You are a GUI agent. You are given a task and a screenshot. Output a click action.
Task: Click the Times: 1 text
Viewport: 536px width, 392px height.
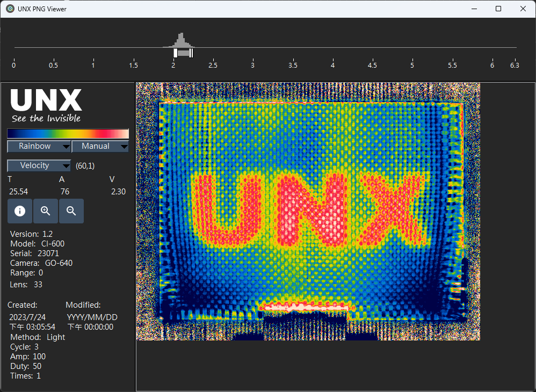(x=26, y=376)
